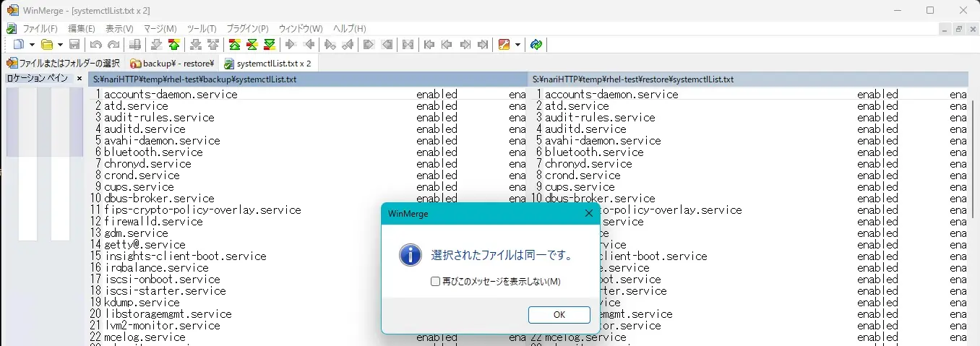Select the systemctlList.txt x 2 tab
This screenshot has width=980, height=346.
coord(268,64)
